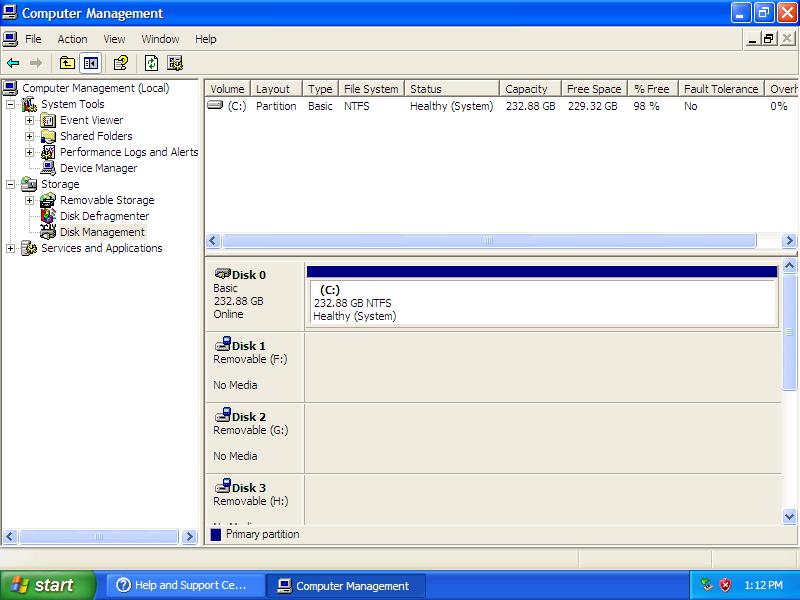The image size is (800, 600).
Task: Expand Performance Logs and Alerts node
Action: coord(29,153)
